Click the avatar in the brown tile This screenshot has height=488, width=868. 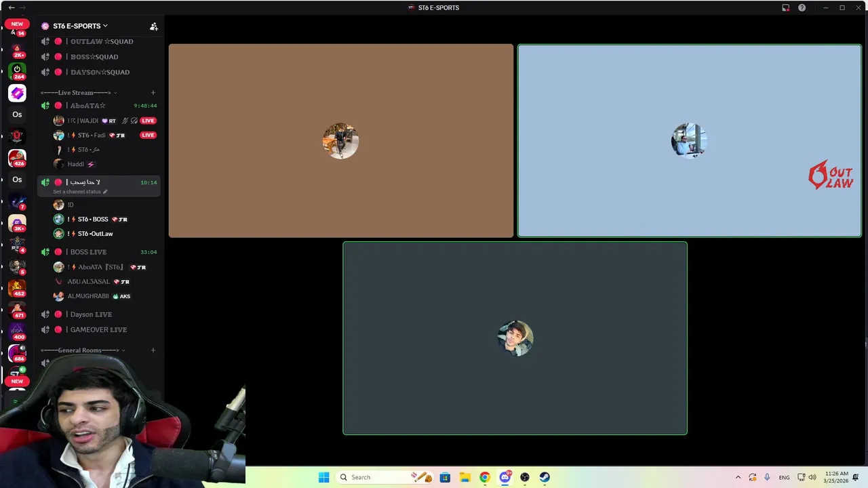pos(340,141)
